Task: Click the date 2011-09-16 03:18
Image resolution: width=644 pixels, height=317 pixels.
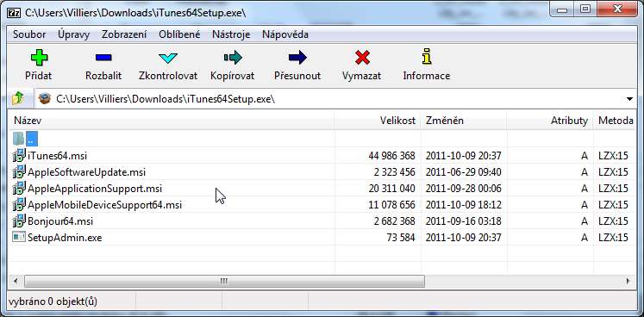Action: pyautogui.click(x=463, y=221)
